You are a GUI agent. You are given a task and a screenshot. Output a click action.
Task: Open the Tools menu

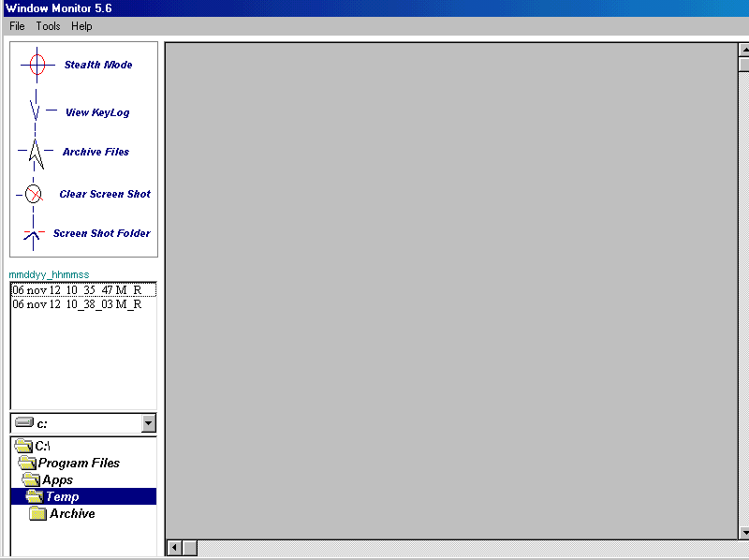(47, 26)
